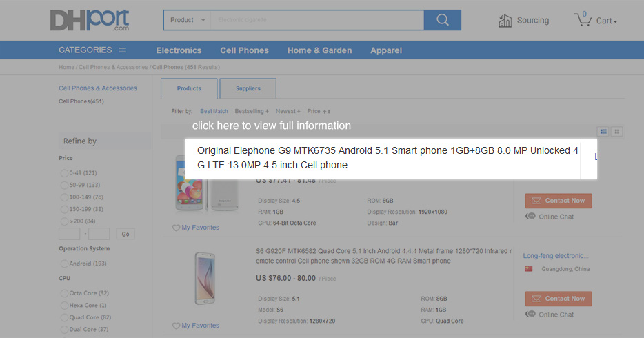Sort results by Price
Viewport: 644px width, 338px height.
coord(319,111)
